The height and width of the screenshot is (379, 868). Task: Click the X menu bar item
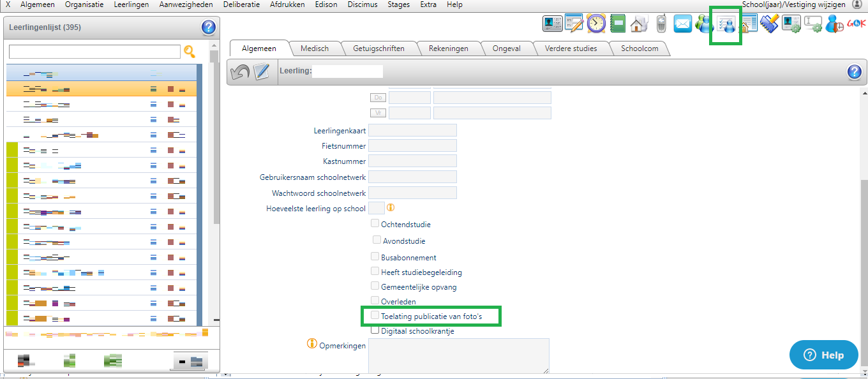(x=8, y=4)
